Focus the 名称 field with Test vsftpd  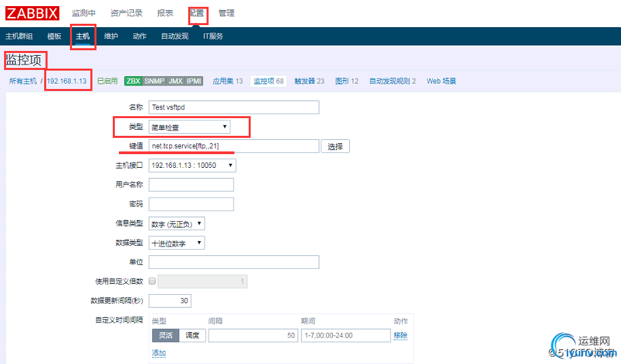[x=234, y=107]
